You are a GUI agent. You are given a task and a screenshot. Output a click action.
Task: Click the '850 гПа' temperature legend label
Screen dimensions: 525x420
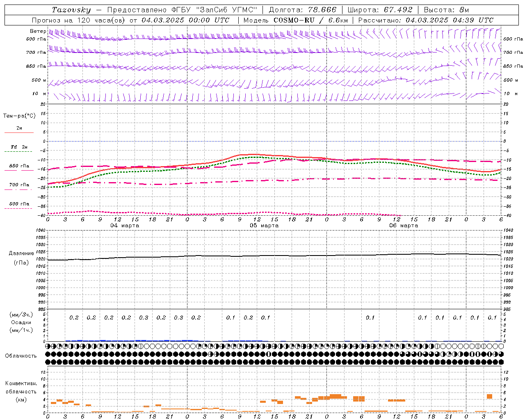click(19, 166)
